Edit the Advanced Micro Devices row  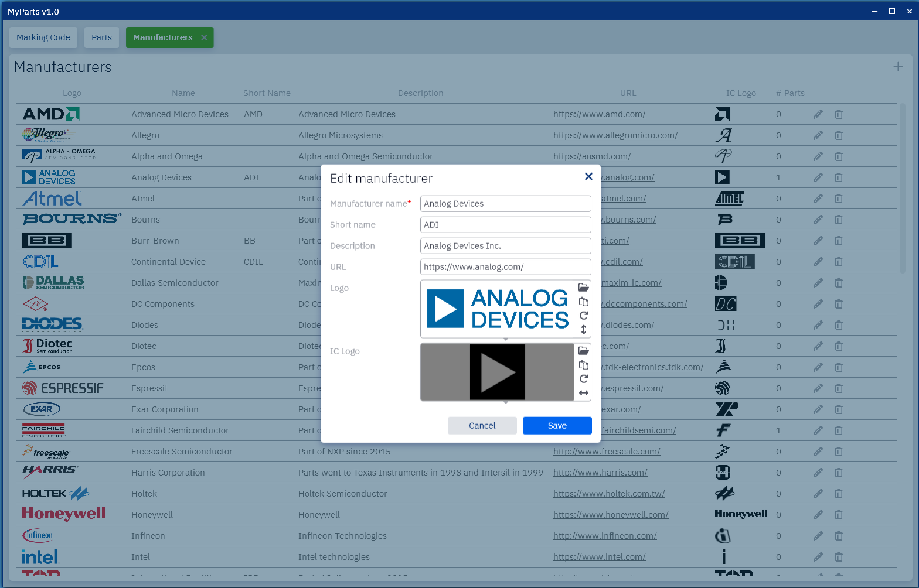pyautogui.click(x=818, y=114)
